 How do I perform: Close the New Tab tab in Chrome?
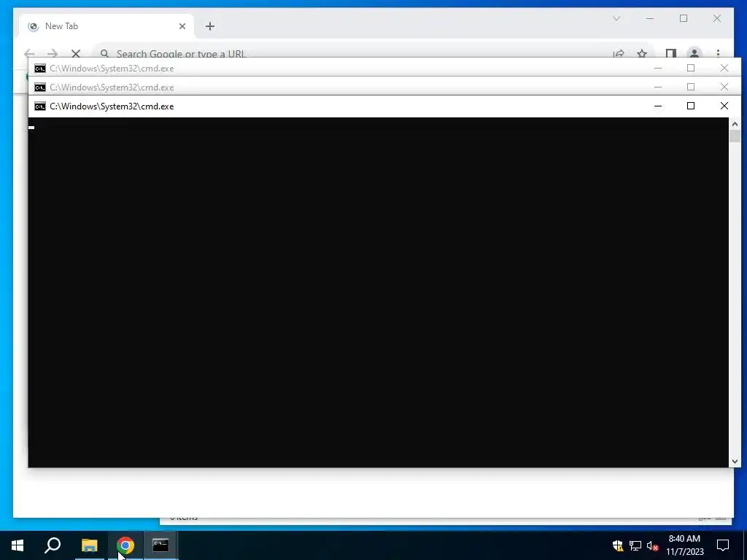click(182, 26)
